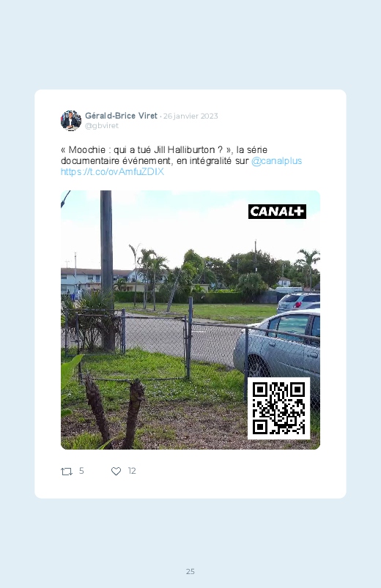Click the like count 12
The height and width of the screenshot is (588, 381).
[132, 471]
